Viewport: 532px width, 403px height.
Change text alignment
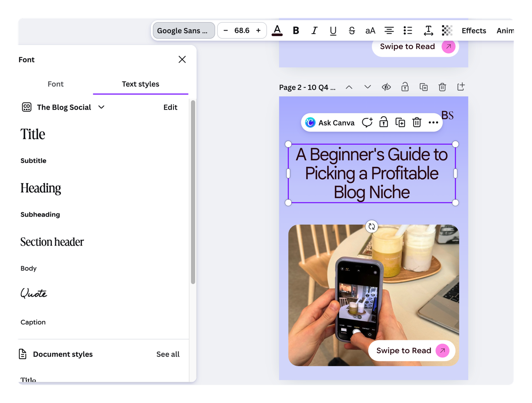[x=389, y=31]
